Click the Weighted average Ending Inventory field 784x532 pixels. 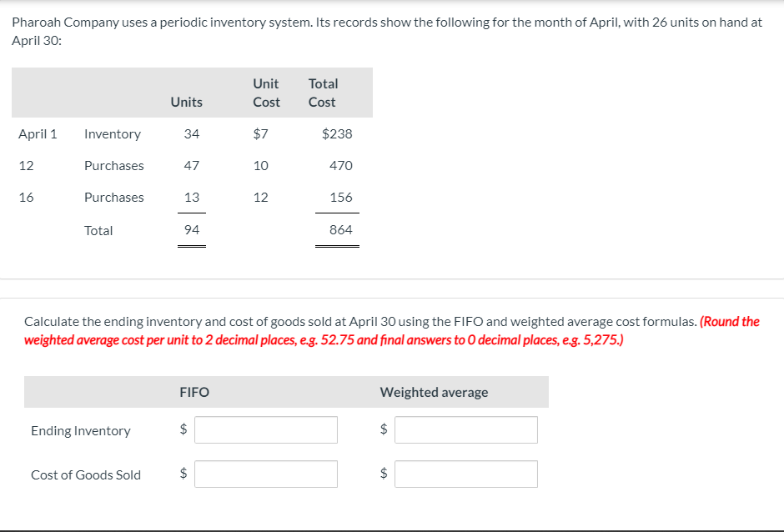tap(466, 430)
